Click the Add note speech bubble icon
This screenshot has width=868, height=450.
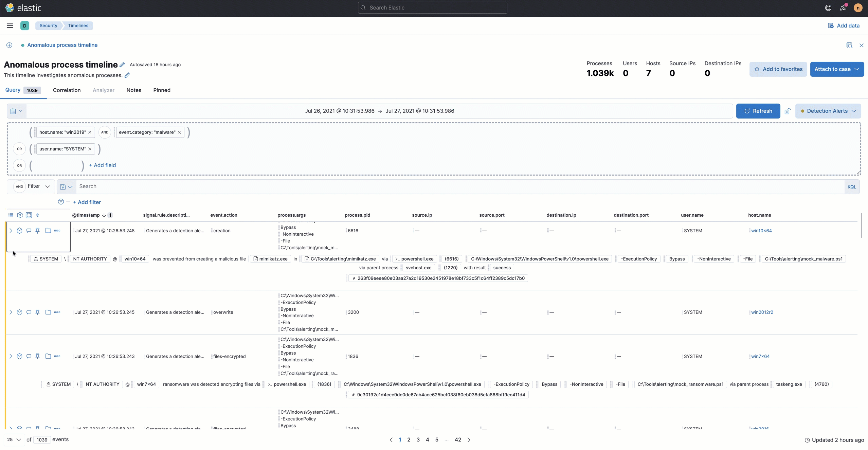point(29,231)
